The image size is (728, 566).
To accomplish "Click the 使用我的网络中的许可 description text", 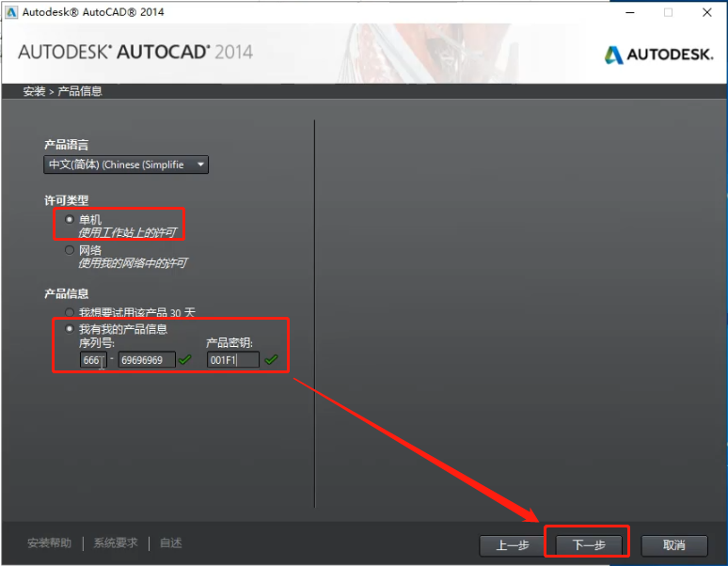I will click(133, 263).
